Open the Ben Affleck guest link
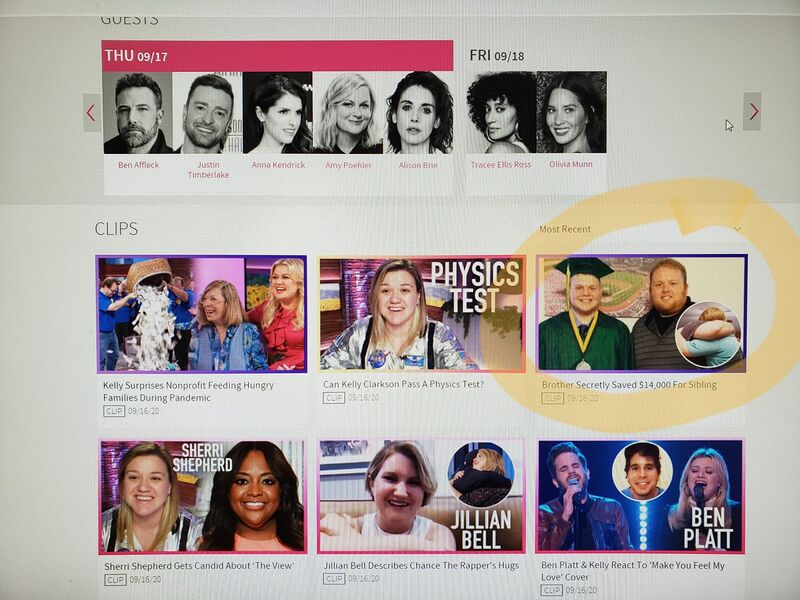 pyautogui.click(x=138, y=165)
